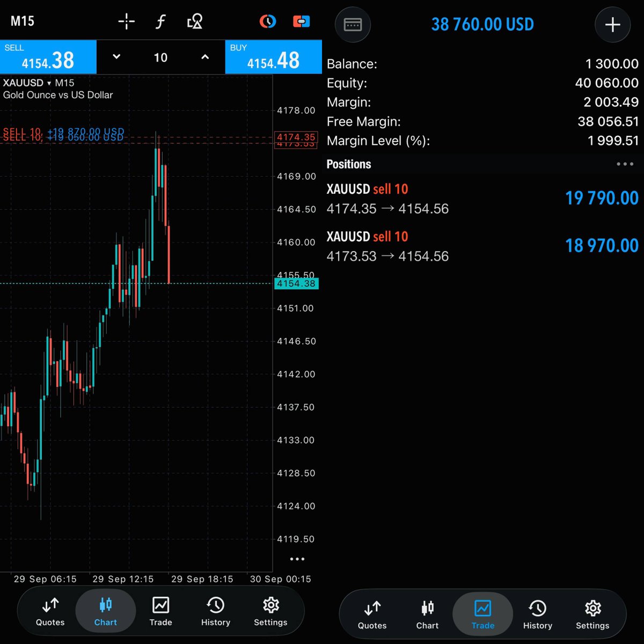Open the M15 timeframe selector

click(23, 21)
